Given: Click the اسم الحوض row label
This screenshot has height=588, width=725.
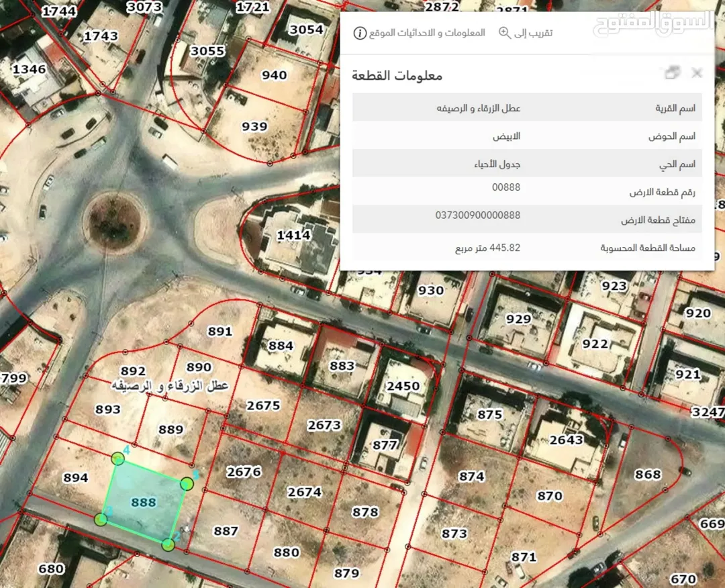Looking at the screenshot, I should pyautogui.click(x=672, y=136).
